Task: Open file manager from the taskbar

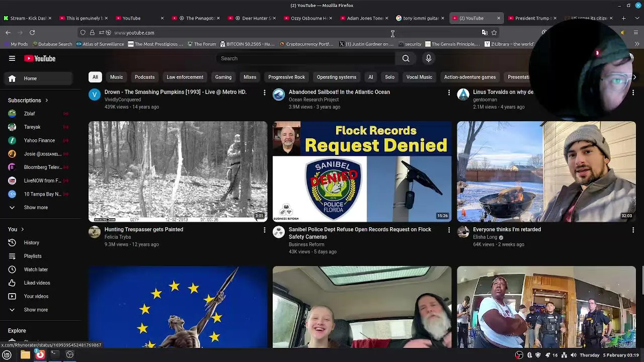Action: (25, 355)
